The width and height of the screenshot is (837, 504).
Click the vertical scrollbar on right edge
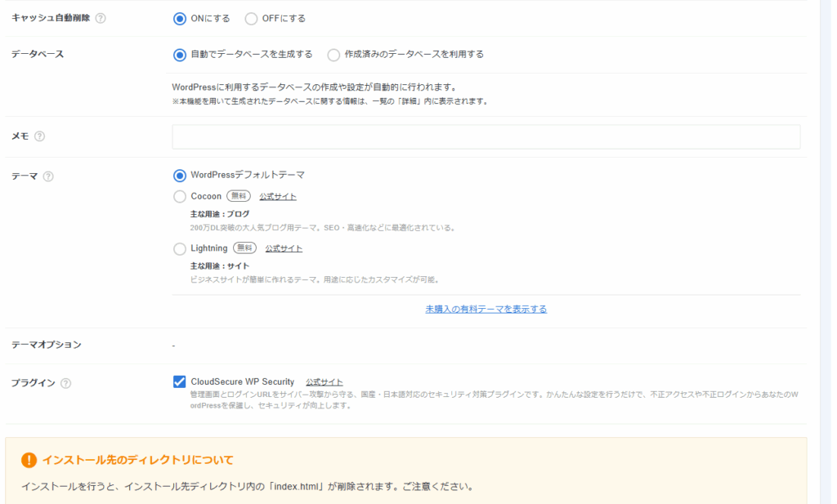point(828,245)
